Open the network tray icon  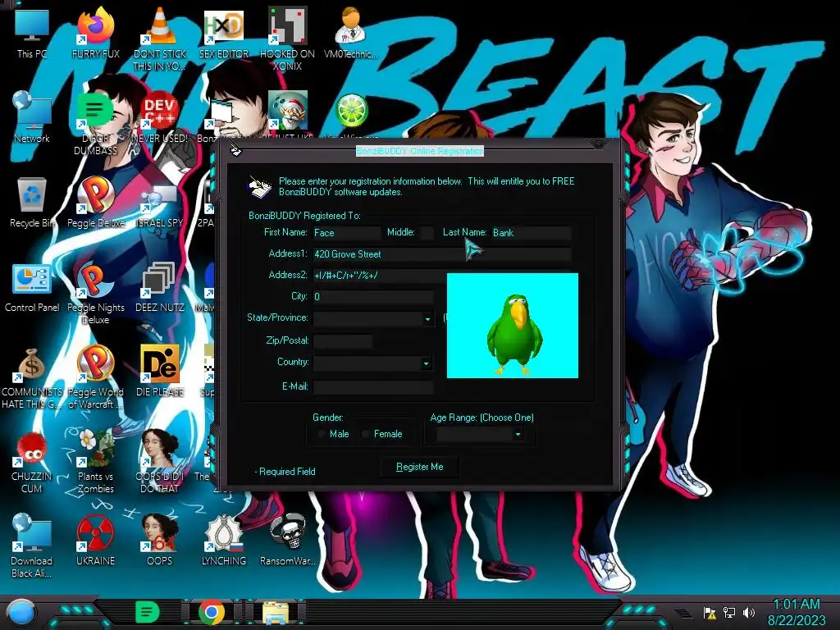pyautogui.click(x=729, y=613)
